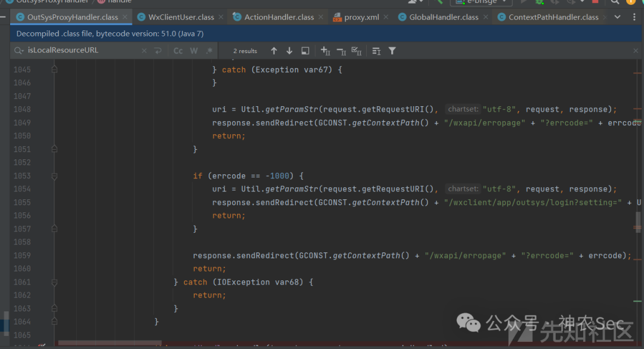The height and width of the screenshot is (349, 644).
Task: Click 'catch (Exception var67)' code text
Action: pos(277,70)
